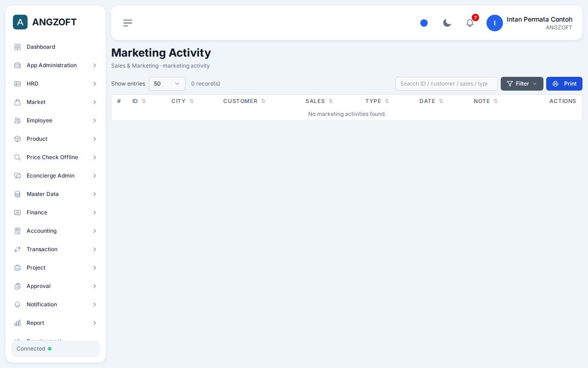
Task: Click the Market shopping bag icon
Action: 17,102
